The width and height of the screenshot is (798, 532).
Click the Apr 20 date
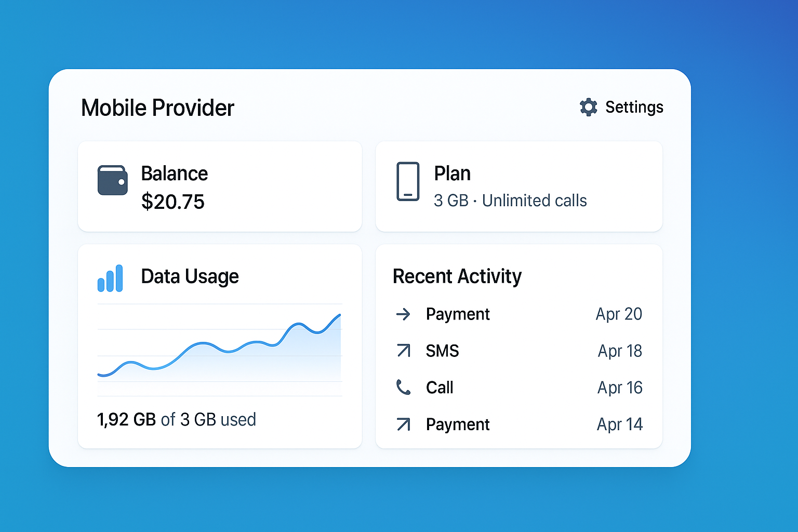(x=619, y=314)
